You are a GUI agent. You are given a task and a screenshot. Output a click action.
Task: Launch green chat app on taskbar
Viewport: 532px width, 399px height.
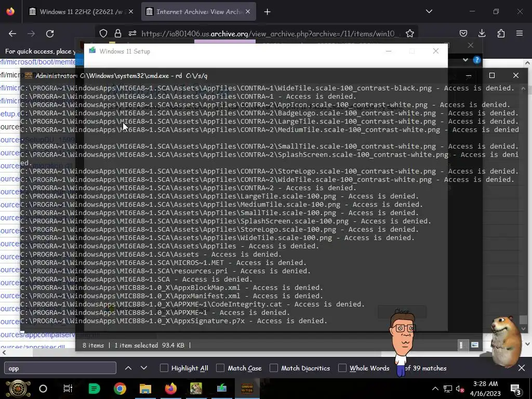click(x=94, y=389)
